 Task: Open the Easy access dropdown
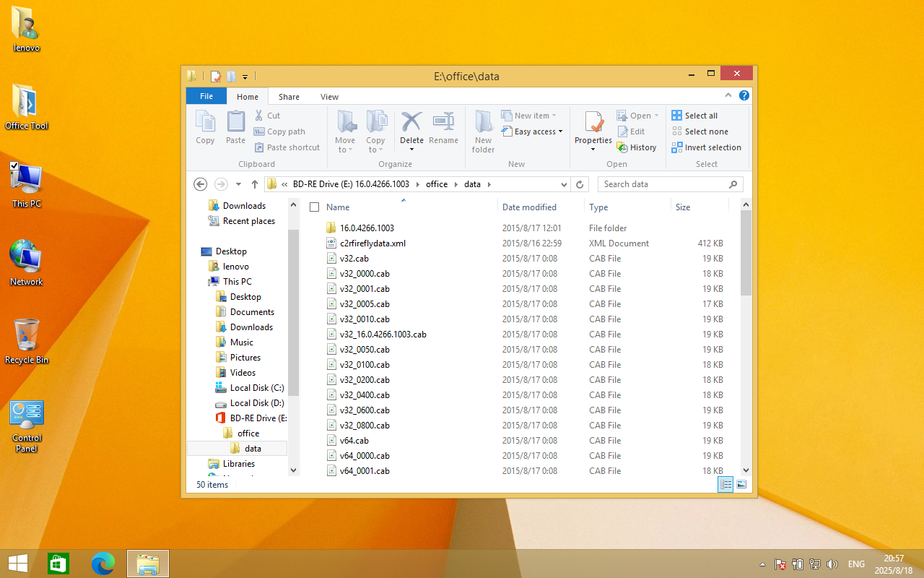(x=538, y=131)
